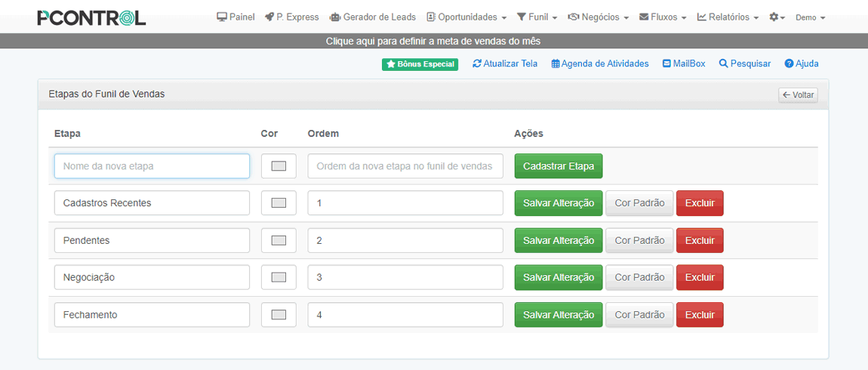Click the PControl logo
This screenshot has width=868, height=370.
coord(91,17)
